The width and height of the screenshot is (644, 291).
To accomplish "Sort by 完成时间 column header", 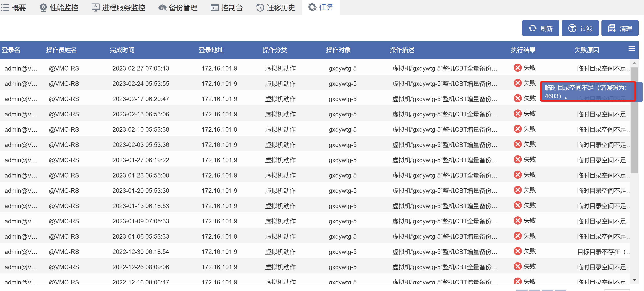I will pyautogui.click(x=122, y=50).
